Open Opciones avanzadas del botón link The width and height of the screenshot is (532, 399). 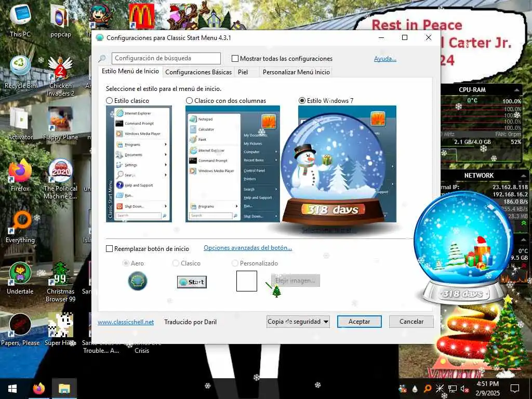pyautogui.click(x=248, y=248)
